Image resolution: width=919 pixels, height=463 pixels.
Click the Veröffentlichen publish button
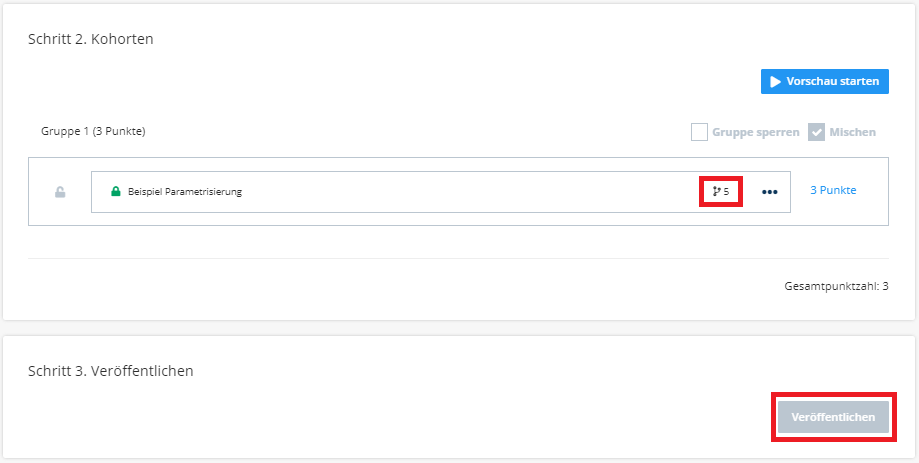click(x=833, y=417)
